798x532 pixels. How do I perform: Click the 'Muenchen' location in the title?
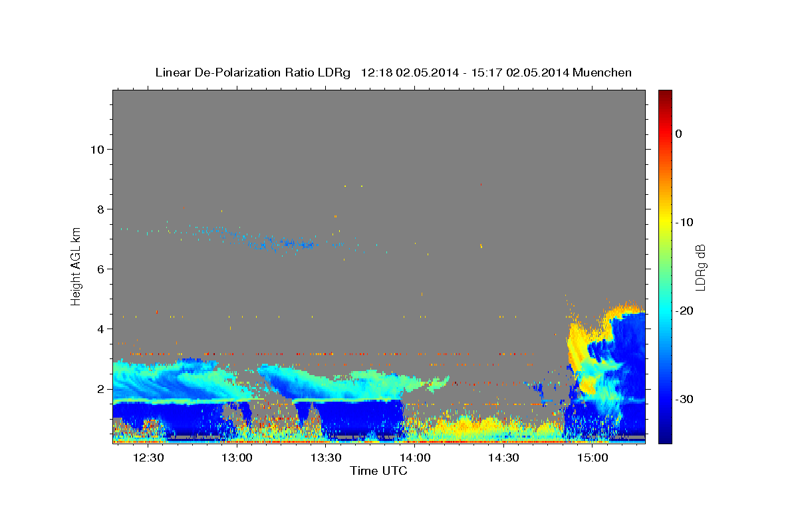coord(602,72)
